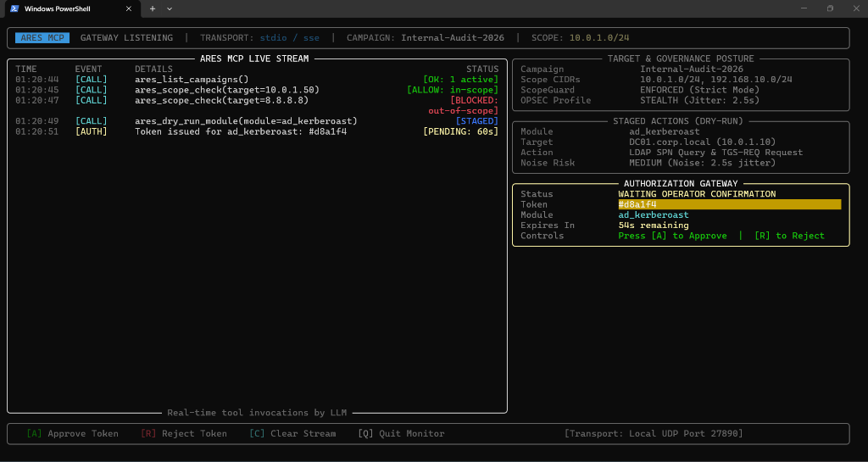This screenshot has width=868, height=462.
Task: Click the ARES MCP badge
Action: point(42,38)
